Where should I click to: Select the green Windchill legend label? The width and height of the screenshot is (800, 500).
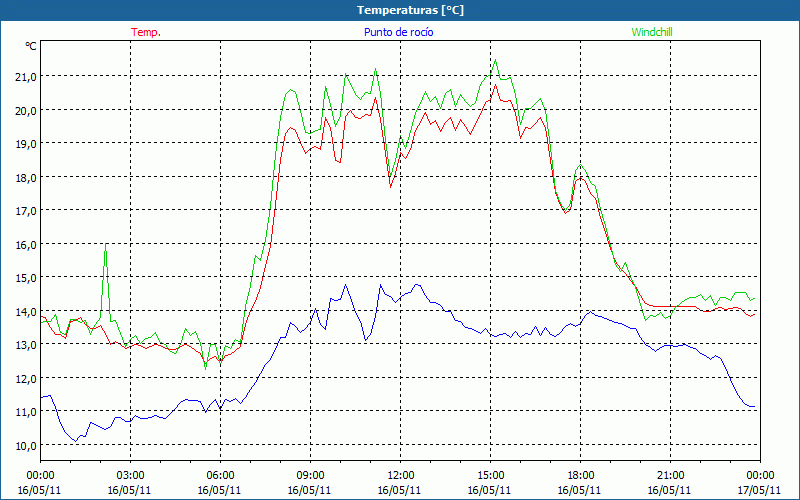click(652, 32)
